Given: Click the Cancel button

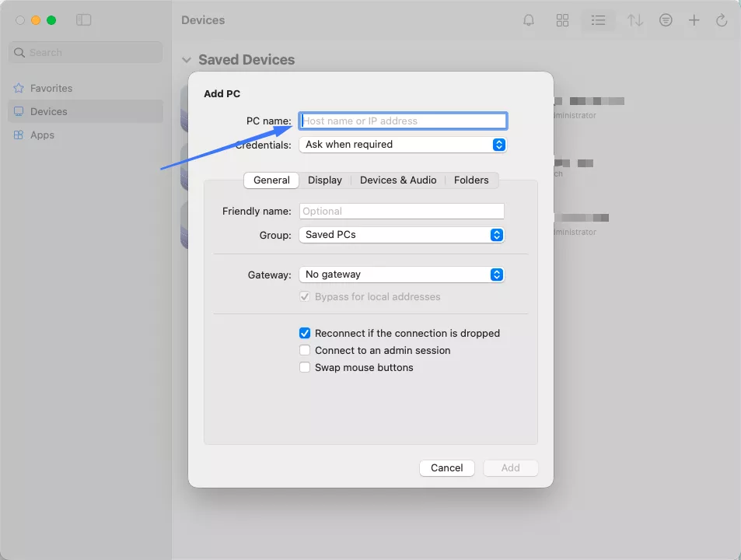Looking at the screenshot, I should 447,467.
